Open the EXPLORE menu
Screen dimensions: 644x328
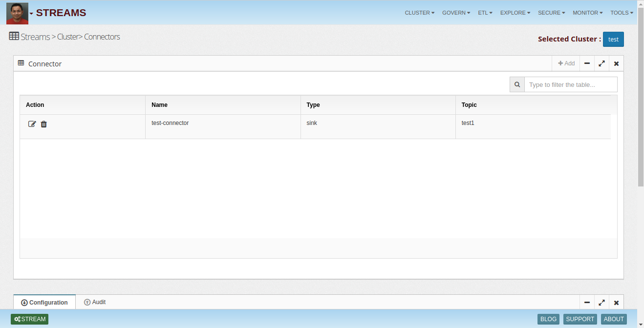coord(515,13)
